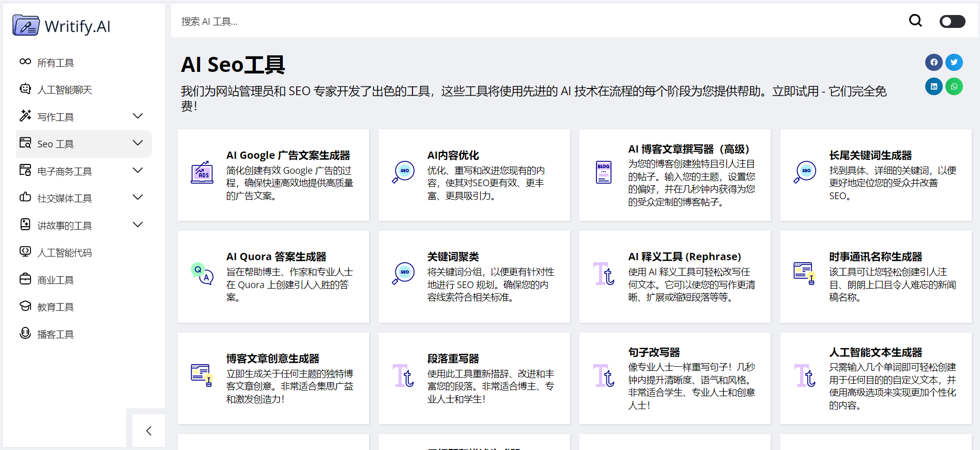Click the Writify.AI logo

[x=62, y=26]
